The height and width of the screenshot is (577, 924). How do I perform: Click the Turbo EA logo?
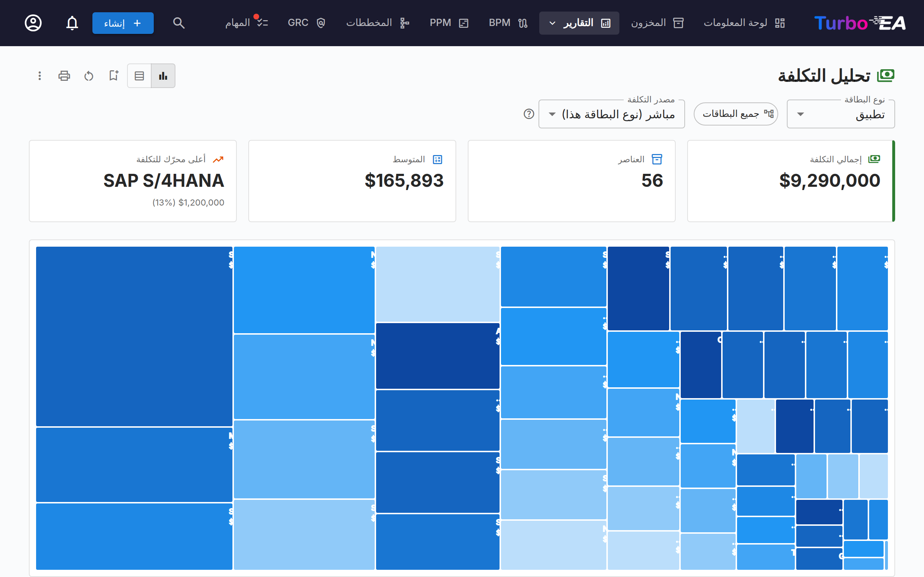(x=860, y=23)
